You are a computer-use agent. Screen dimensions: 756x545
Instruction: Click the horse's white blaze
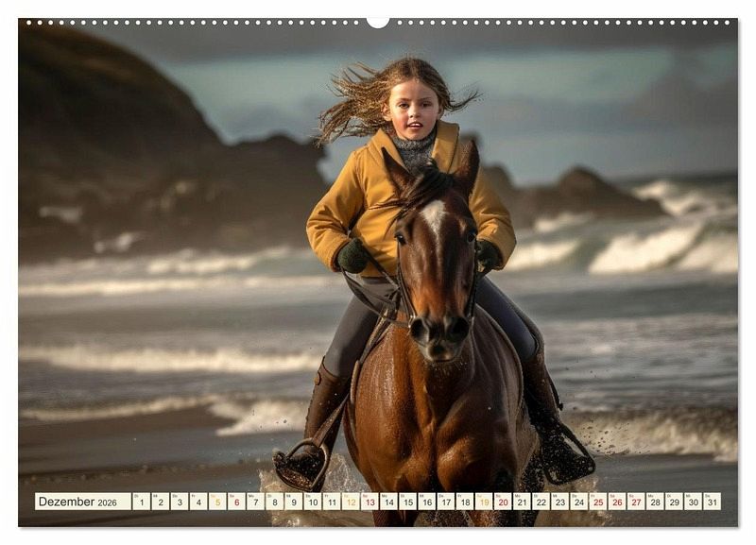pos(434,219)
